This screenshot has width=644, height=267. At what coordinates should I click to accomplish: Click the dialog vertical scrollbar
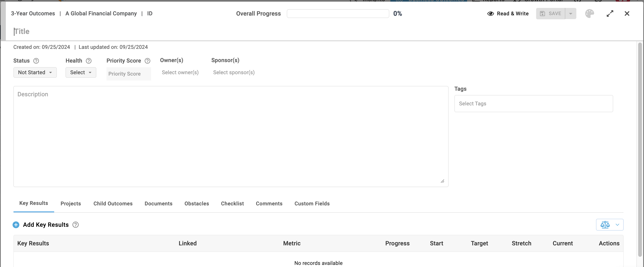coord(640,150)
